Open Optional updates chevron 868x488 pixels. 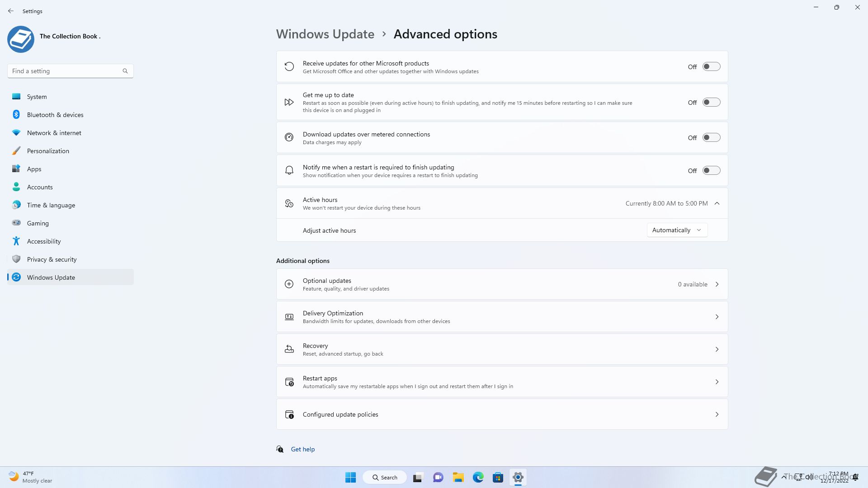coord(717,284)
